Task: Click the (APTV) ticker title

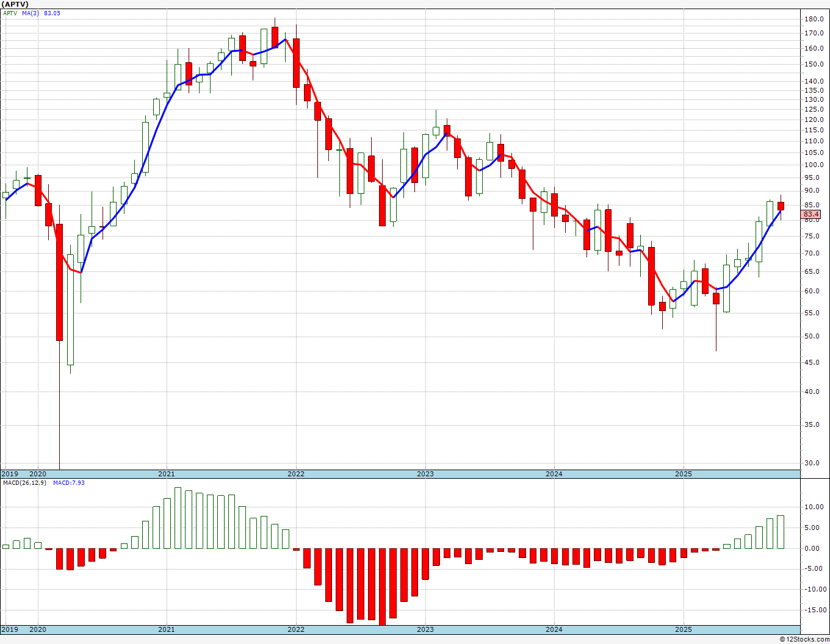Action: pos(15,4)
